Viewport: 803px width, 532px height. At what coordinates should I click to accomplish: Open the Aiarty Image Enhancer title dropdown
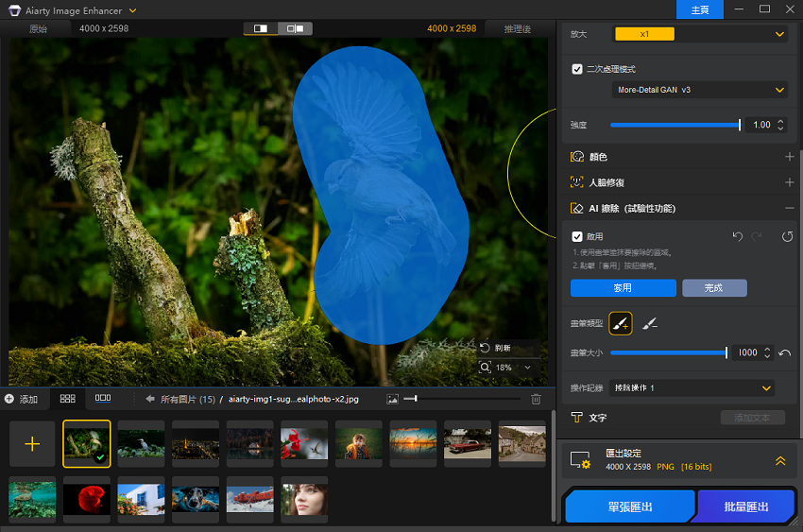click(x=132, y=10)
